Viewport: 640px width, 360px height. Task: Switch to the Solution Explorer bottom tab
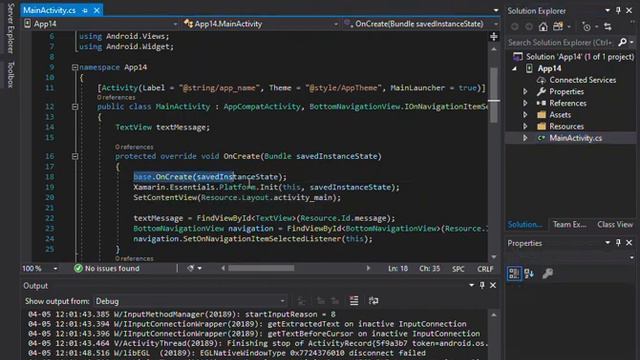pyautogui.click(x=525, y=224)
